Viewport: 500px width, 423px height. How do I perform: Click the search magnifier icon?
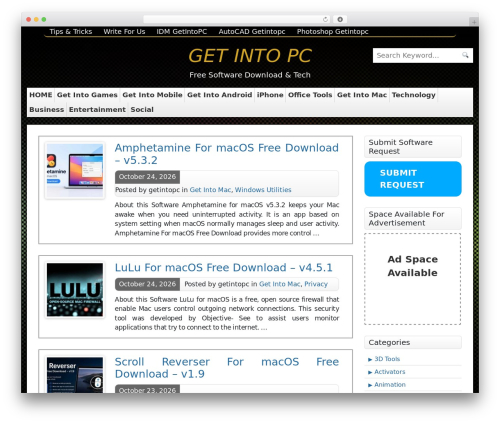[x=465, y=55]
